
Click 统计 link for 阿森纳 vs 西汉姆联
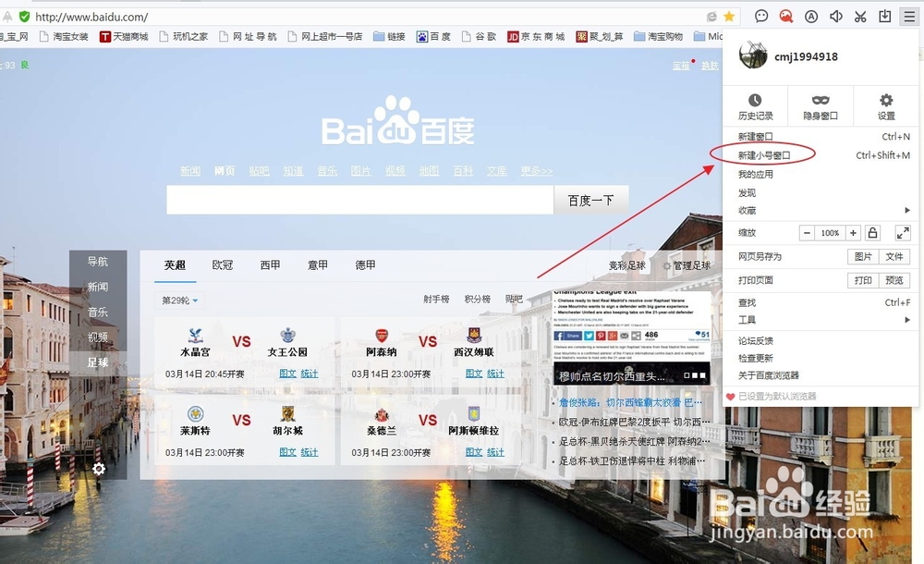point(495,374)
